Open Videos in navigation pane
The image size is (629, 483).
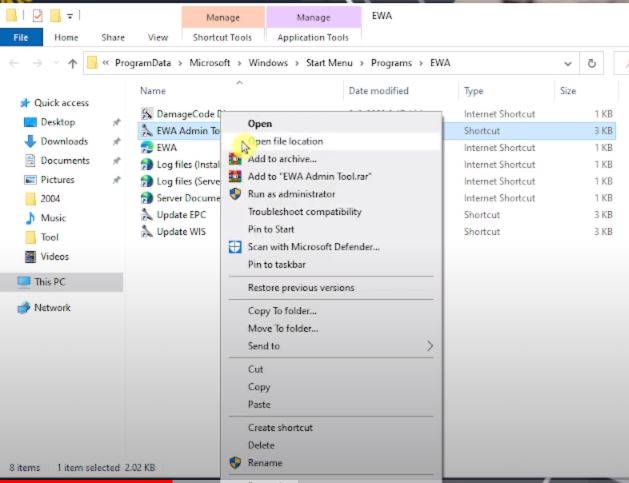coord(55,256)
